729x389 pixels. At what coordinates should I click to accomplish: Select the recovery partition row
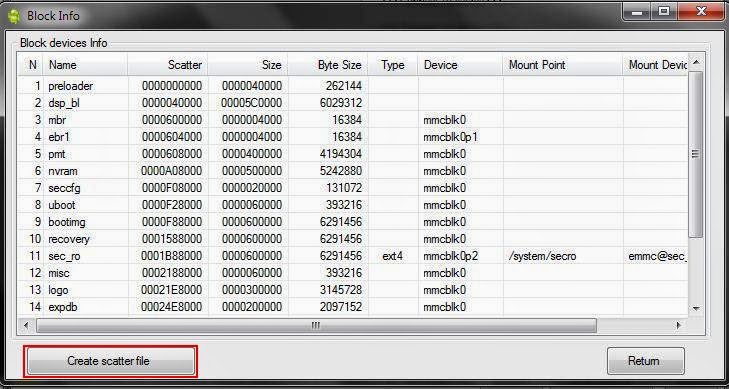point(353,239)
